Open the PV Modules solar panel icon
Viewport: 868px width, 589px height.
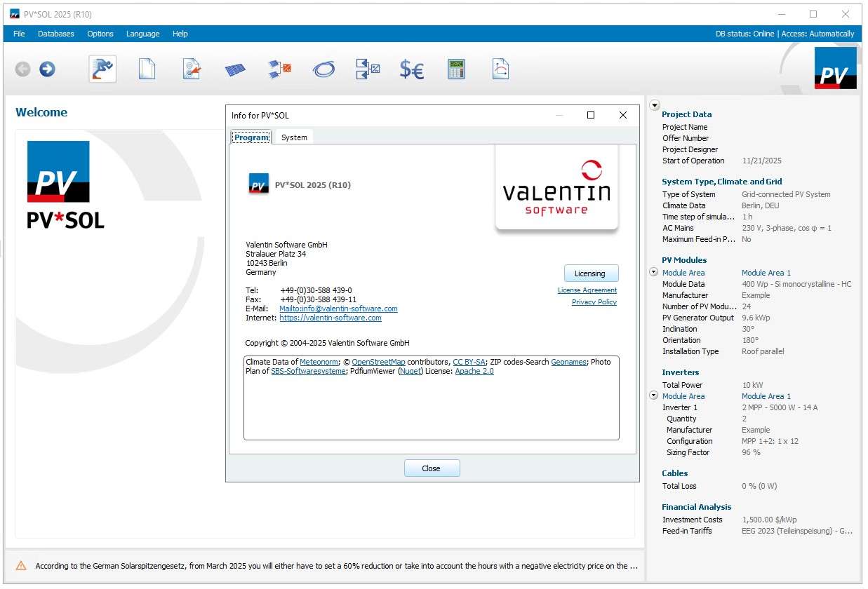[x=235, y=69]
